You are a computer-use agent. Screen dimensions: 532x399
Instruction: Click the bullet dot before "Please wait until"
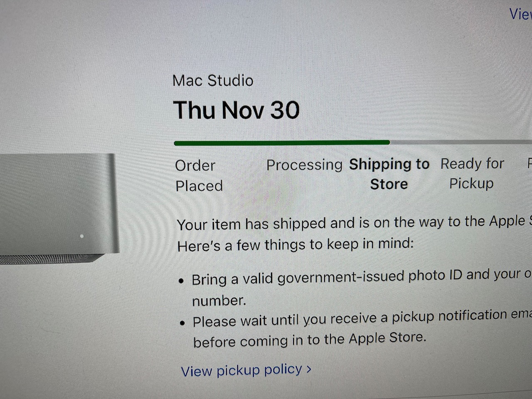click(182, 323)
